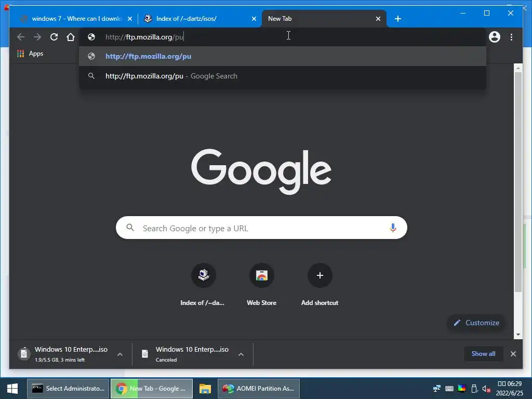
Task: Choose the http://ftp.mozilla.org/pu URL suggestion
Action: tap(282, 56)
